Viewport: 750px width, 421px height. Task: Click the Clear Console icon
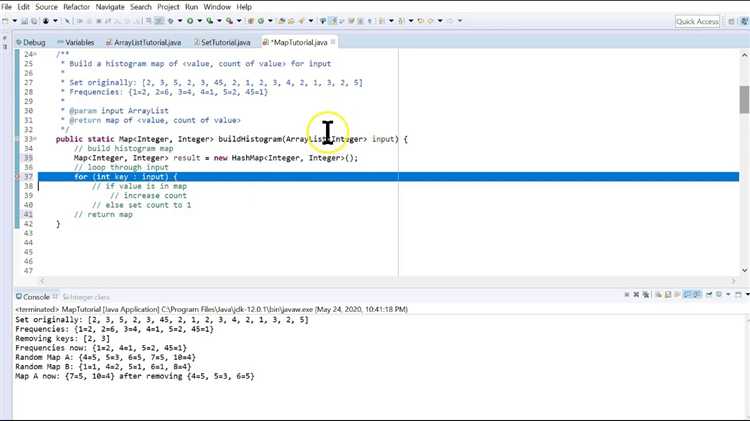pos(659,294)
